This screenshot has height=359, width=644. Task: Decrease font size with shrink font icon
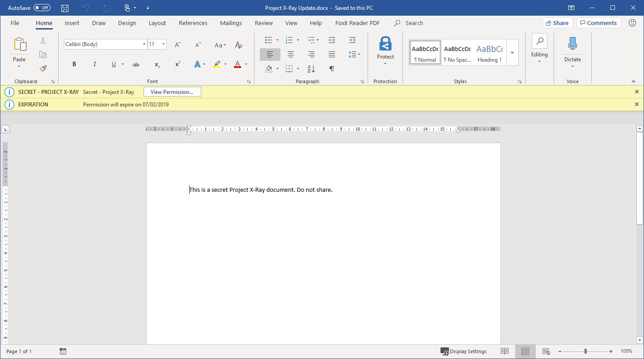(198, 44)
